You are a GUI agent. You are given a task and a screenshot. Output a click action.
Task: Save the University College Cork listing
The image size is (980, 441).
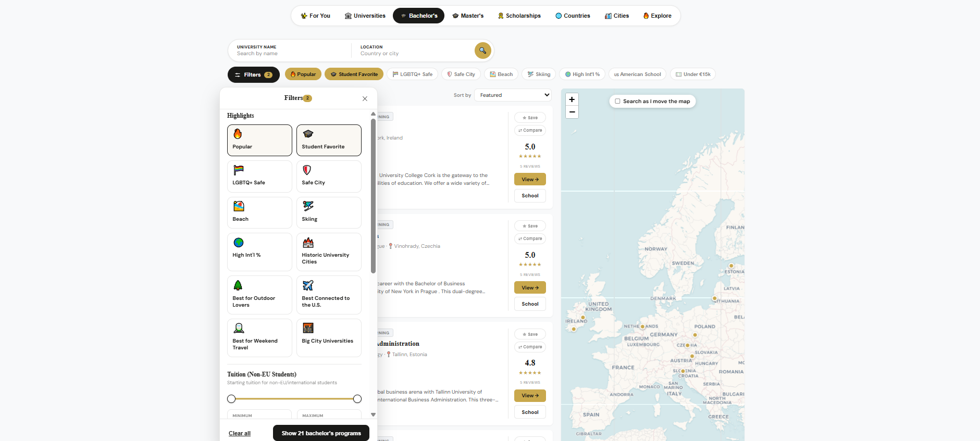[x=530, y=118]
